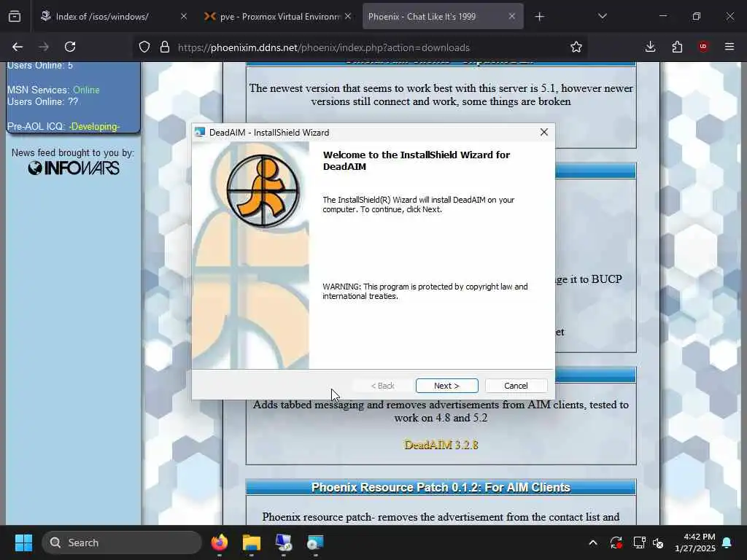
Task: Close the Phoenix tab
Action: [x=511, y=16]
